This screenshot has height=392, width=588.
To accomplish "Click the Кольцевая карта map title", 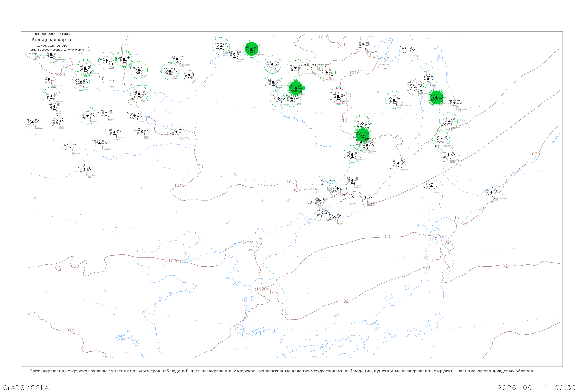I will pyautogui.click(x=51, y=40).
